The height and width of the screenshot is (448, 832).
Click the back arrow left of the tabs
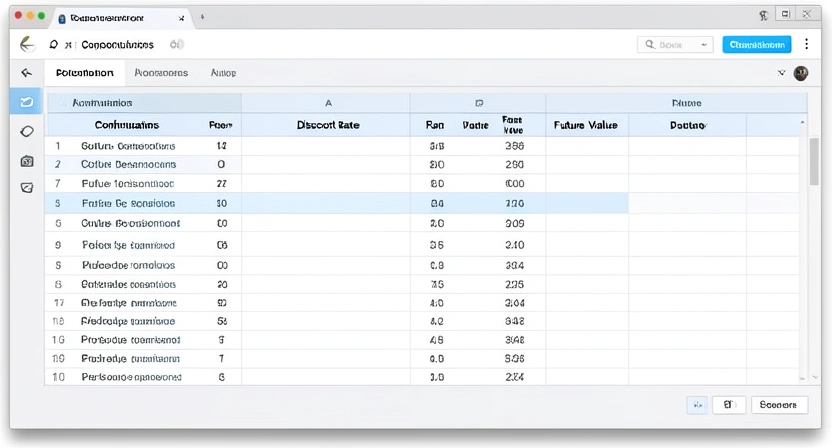27,73
